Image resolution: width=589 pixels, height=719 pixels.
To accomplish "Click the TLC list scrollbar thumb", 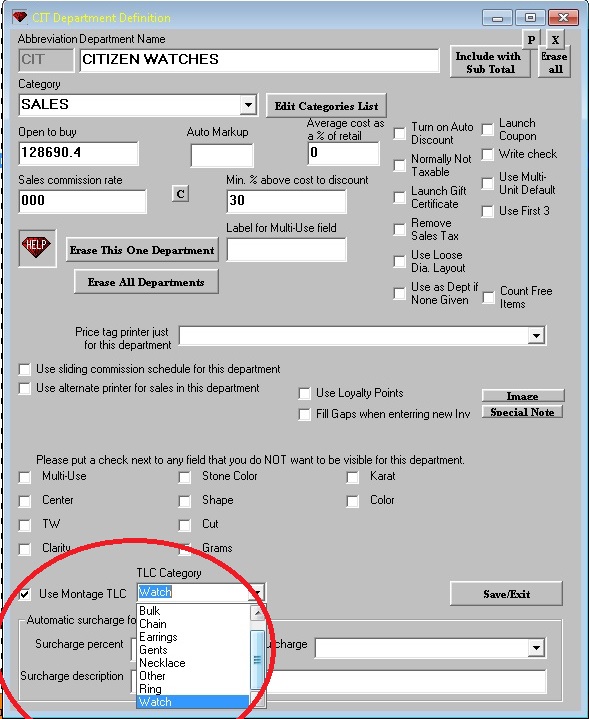I will (x=257, y=659).
